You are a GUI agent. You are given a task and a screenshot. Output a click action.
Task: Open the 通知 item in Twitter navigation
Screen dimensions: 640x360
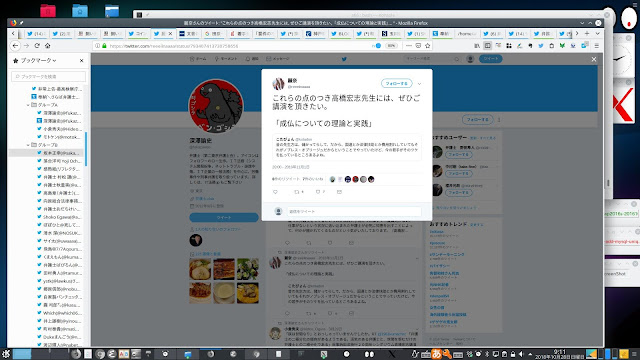[252, 59]
